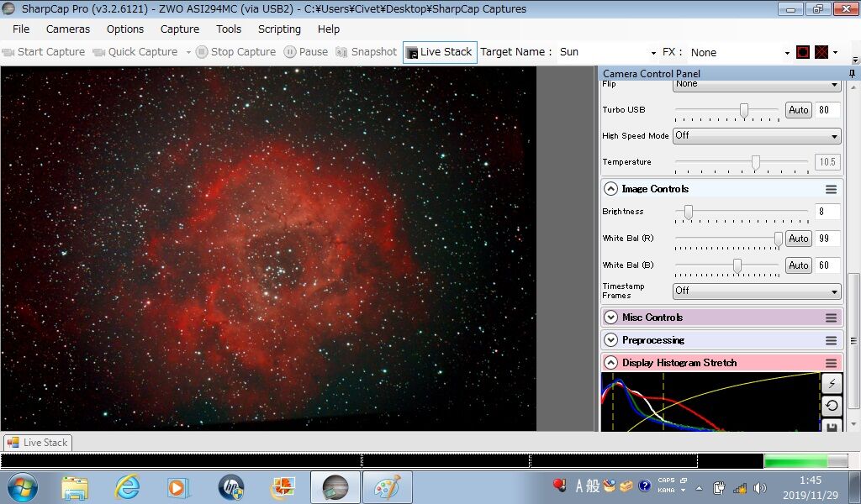Expand the Misc Controls section
This screenshot has width=861, height=504.
coord(610,317)
